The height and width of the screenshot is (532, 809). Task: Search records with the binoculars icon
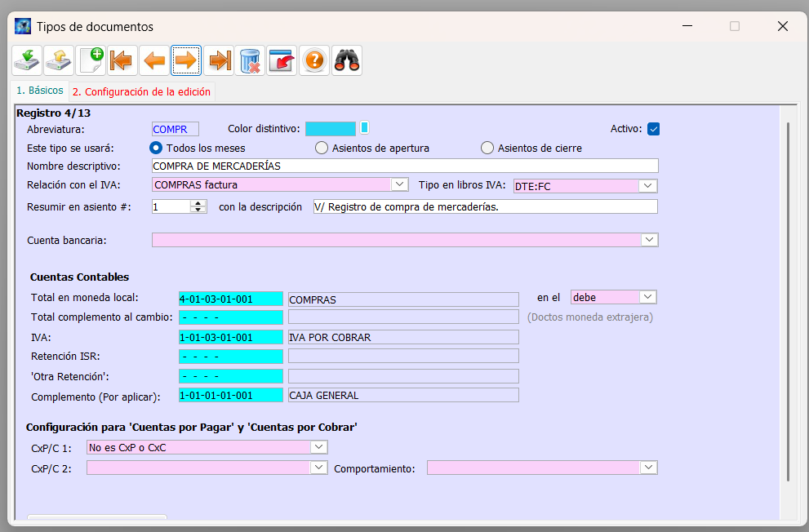[x=347, y=60]
